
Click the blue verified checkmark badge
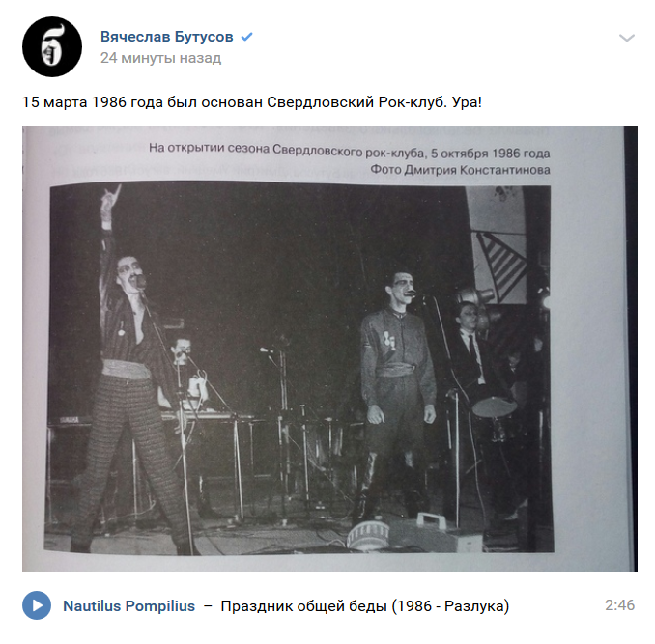(247, 37)
